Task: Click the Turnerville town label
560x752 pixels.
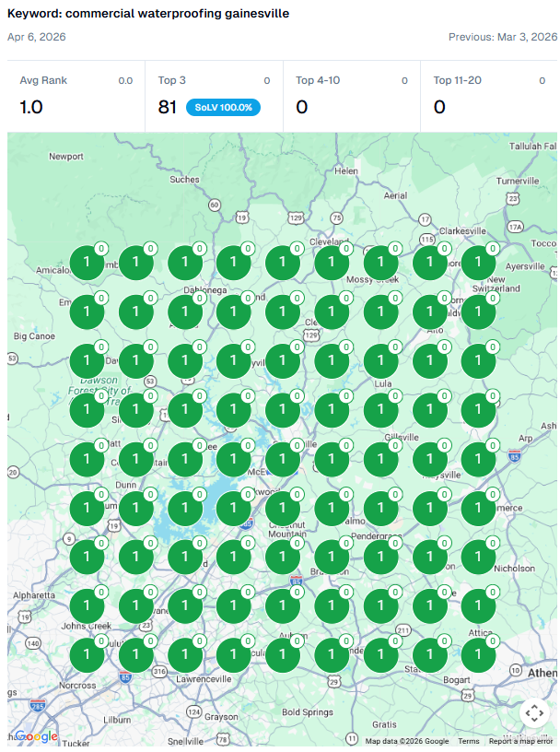Action: click(518, 181)
